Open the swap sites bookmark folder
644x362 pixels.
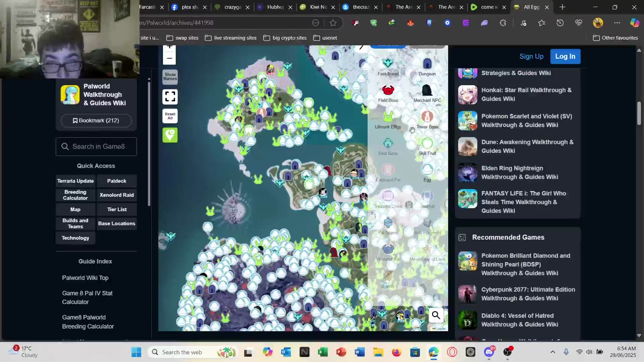coord(182,38)
